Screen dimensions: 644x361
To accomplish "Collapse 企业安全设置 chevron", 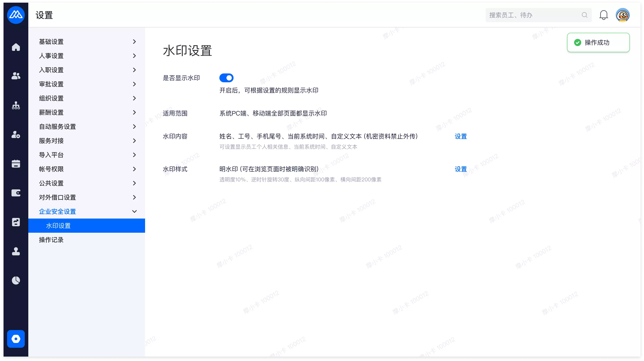I will click(134, 211).
